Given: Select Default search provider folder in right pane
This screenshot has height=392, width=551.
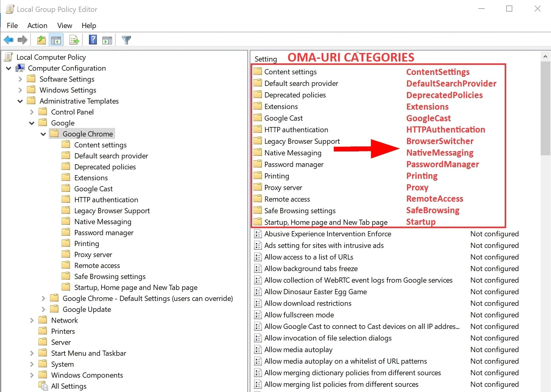Looking at the screenshot, I should click(x=301, y=83).
